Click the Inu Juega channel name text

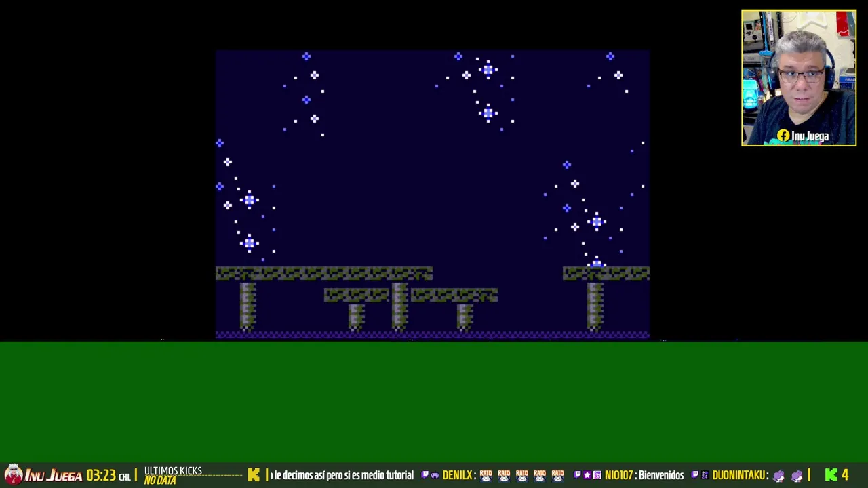point(54,476)
